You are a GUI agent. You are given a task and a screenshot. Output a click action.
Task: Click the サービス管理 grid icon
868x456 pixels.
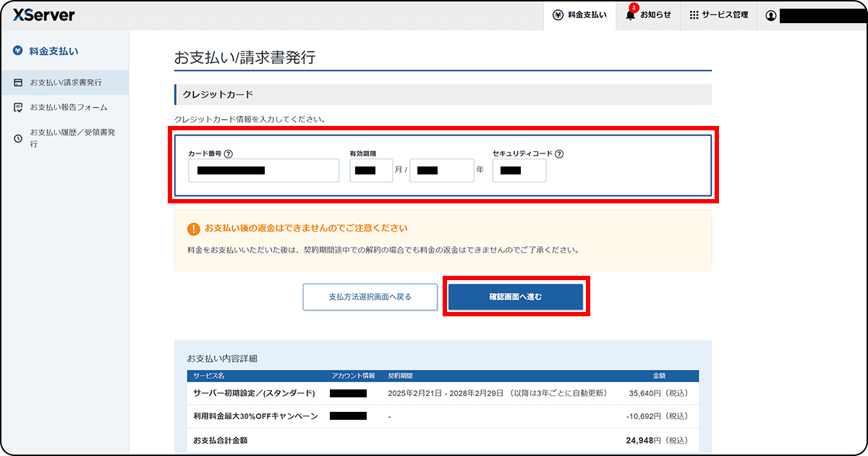click(694, 15)
